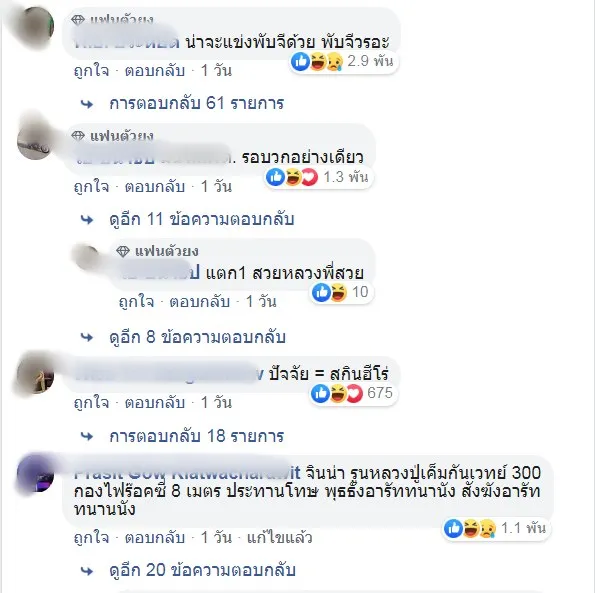Expand ดูอีก 11 ข้อความตอบกลับ
Screen dimensions: 595x593
pos(201,219)
